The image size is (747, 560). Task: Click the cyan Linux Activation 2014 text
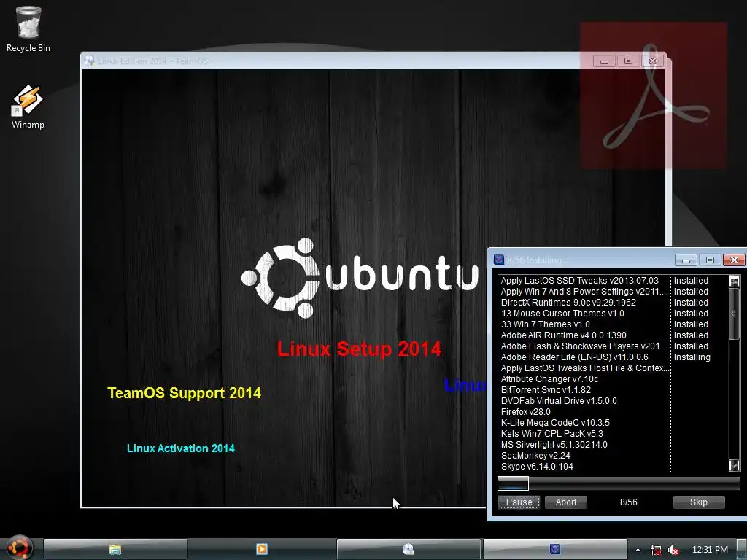181,448
